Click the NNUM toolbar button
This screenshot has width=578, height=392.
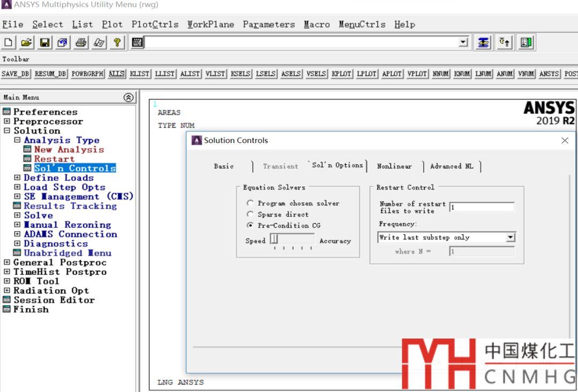click(x=440, y=74)
